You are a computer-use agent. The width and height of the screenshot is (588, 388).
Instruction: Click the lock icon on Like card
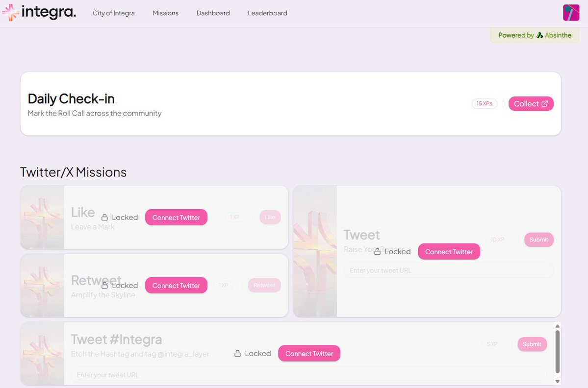coord(104,218)
